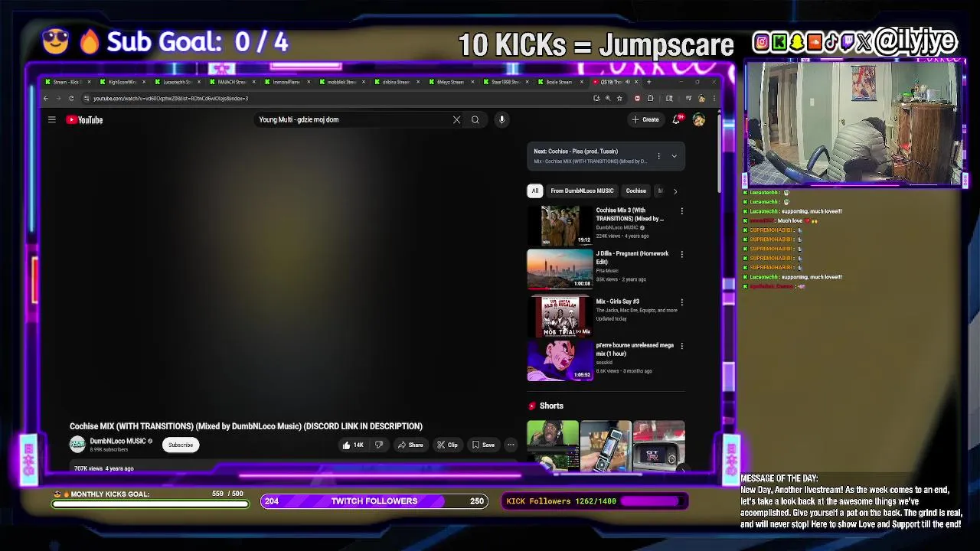Show more filter chips with right chevron
Screen dimensions: 980x551
click(675, 191)
